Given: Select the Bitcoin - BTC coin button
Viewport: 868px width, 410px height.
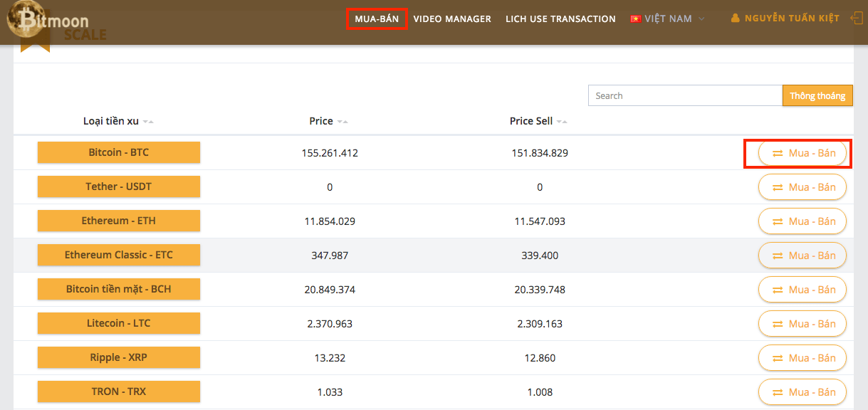Looking at the screenshot, I should click(119, 152).
